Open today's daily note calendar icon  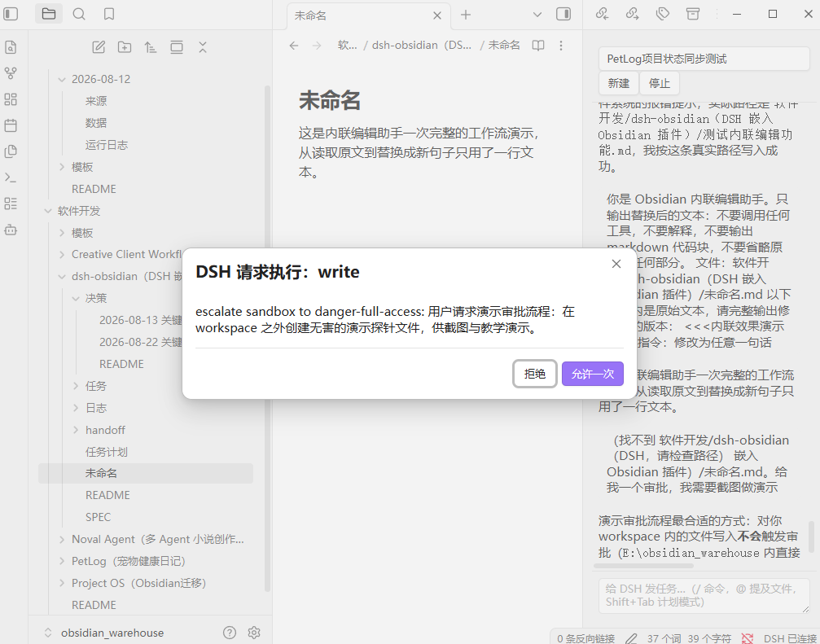click(11, 125)
